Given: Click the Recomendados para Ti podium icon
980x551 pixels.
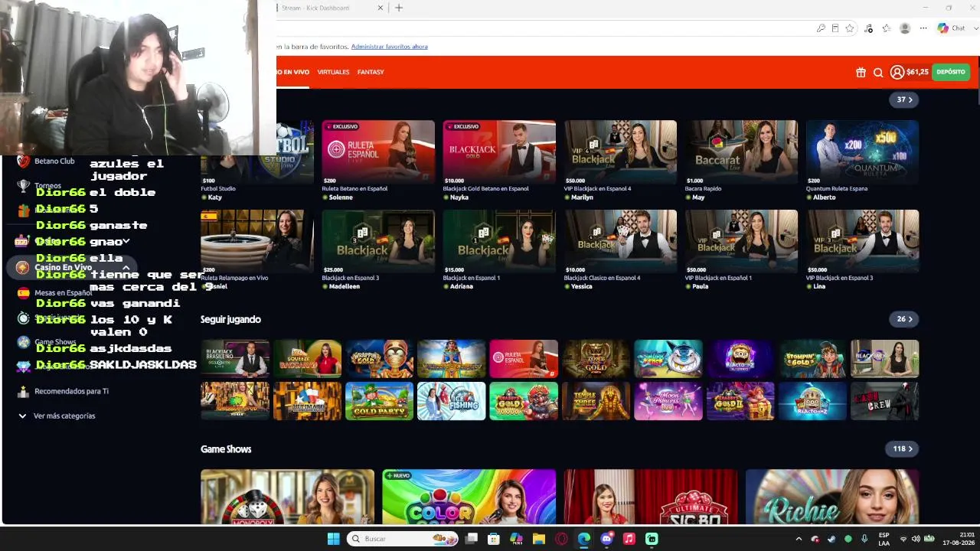Looking at the screenshot, I should coord(23,391).
